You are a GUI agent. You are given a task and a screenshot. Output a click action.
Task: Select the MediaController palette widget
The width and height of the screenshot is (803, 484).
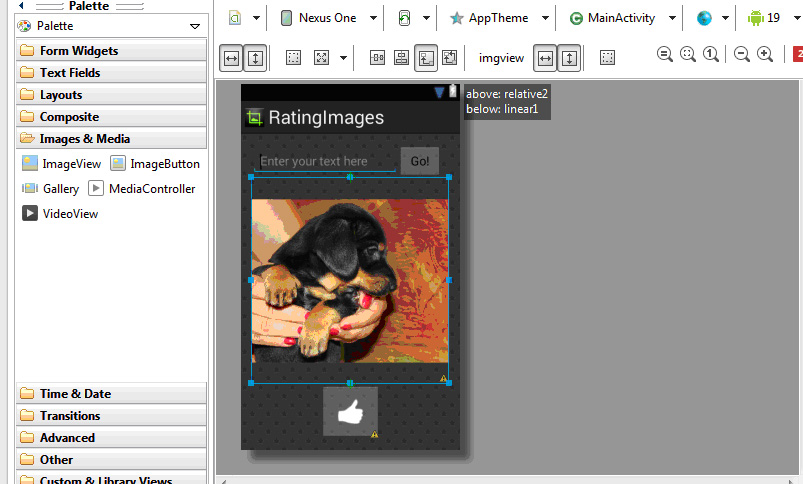pyautogui.click(x=142, y=189)
